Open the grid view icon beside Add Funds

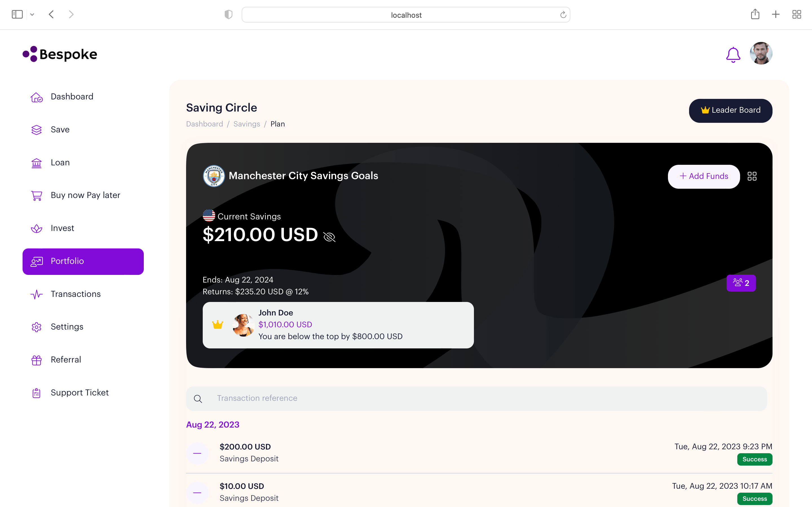click(x=752, y=176)
